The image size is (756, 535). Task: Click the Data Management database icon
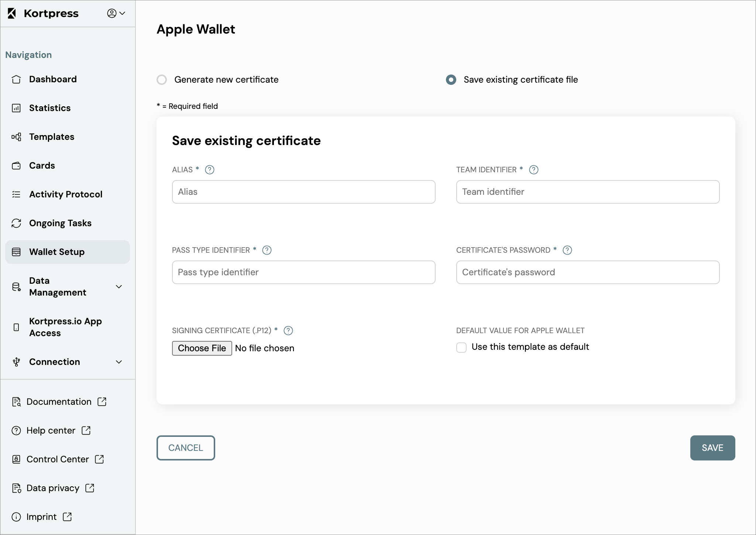[x=16, y=287]
